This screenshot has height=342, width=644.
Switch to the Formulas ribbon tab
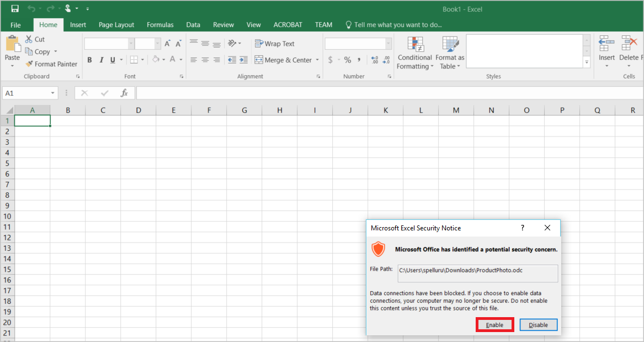[159, 24]
